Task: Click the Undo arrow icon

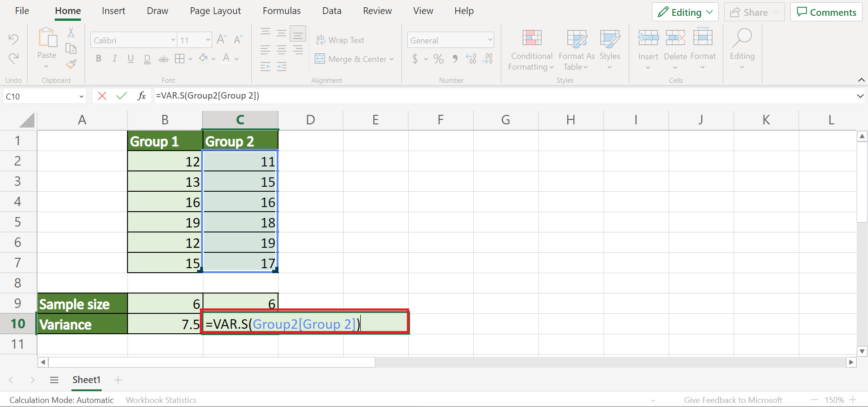Action: (x=14, y=39)
